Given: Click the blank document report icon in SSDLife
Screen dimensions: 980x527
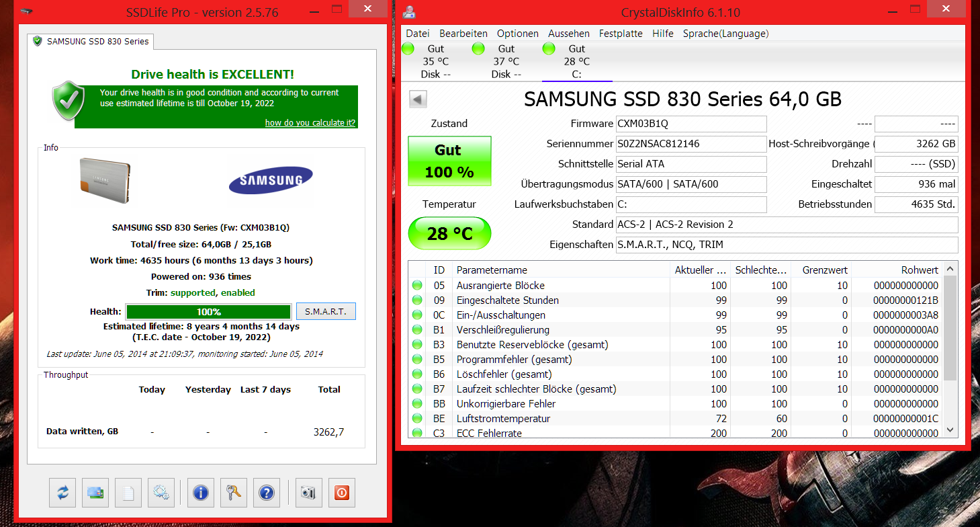Looking at the screenshot, I should 128,493.
